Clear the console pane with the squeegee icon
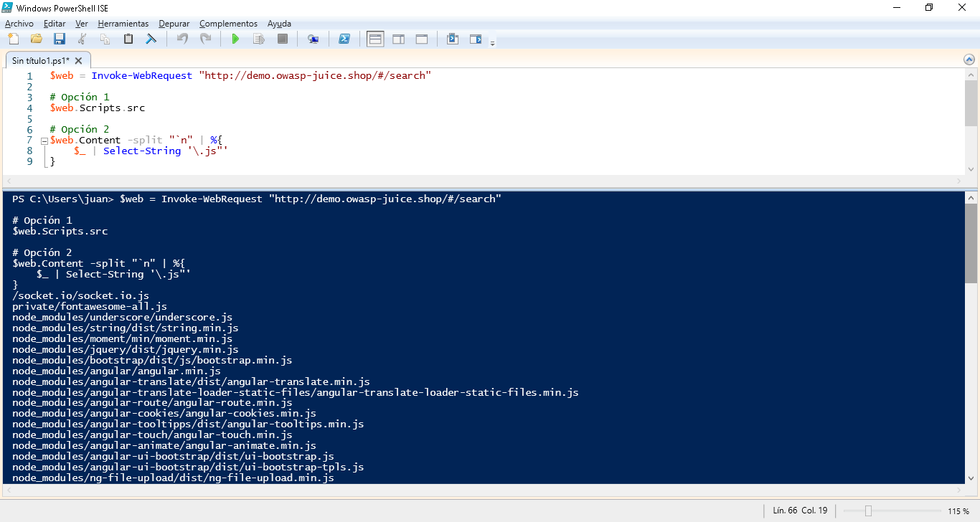 pos(151,39)
